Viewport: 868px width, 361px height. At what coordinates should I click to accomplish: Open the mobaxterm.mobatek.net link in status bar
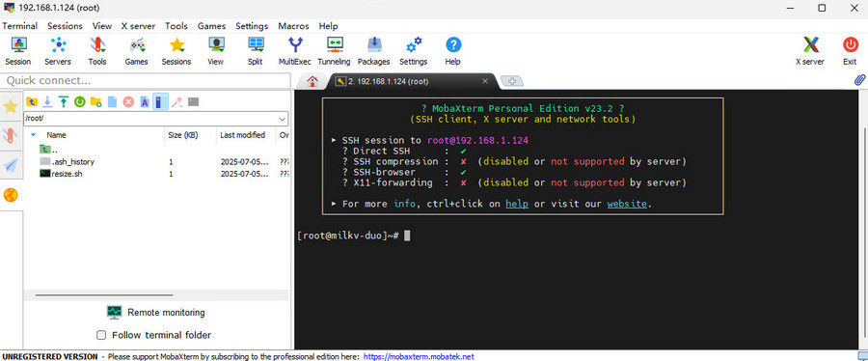419,356
